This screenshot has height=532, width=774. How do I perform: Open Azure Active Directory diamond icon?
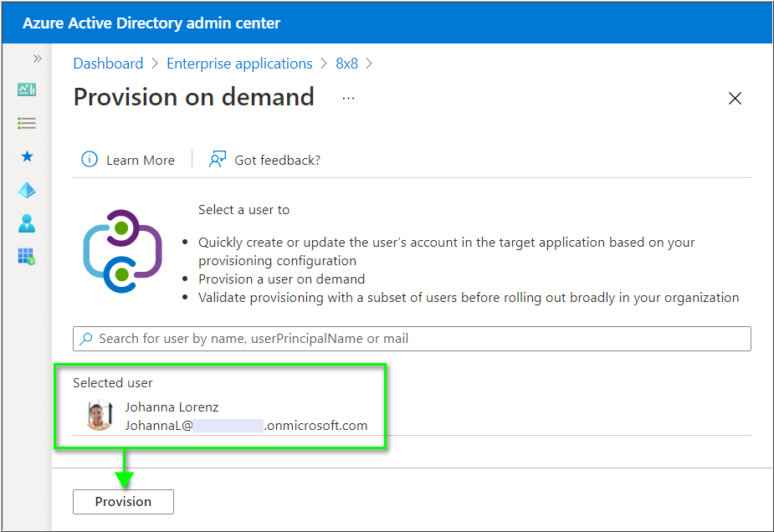click(x=27, y=191)
